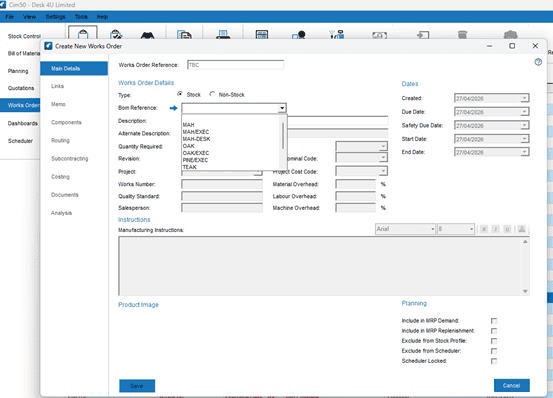Select the Main Details tab
This screenshot has width=553, height=398.
coord(74,68)
